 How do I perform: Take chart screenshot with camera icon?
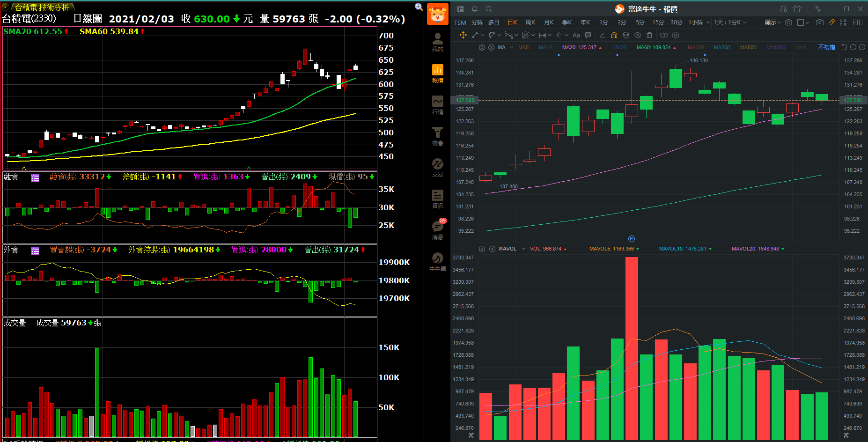[x=819, y=22]
